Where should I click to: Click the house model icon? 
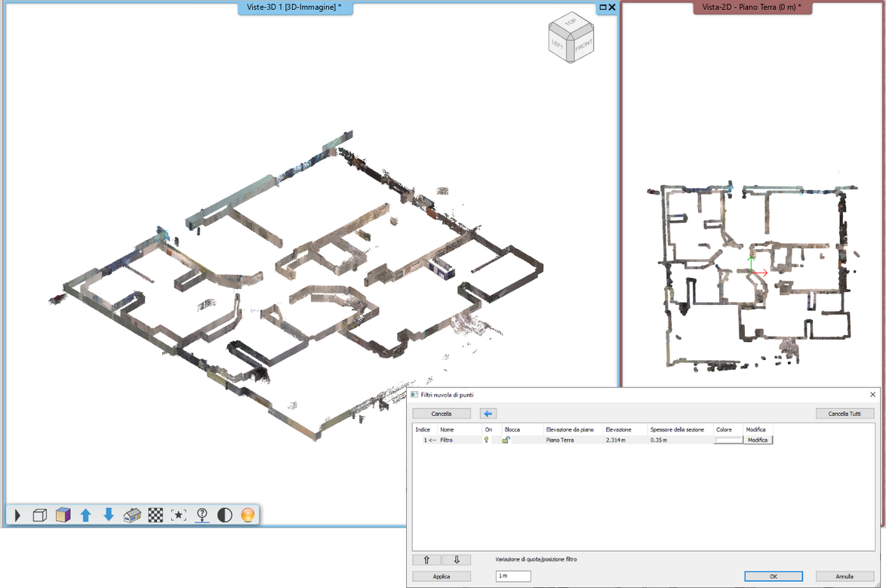[132, 515]
